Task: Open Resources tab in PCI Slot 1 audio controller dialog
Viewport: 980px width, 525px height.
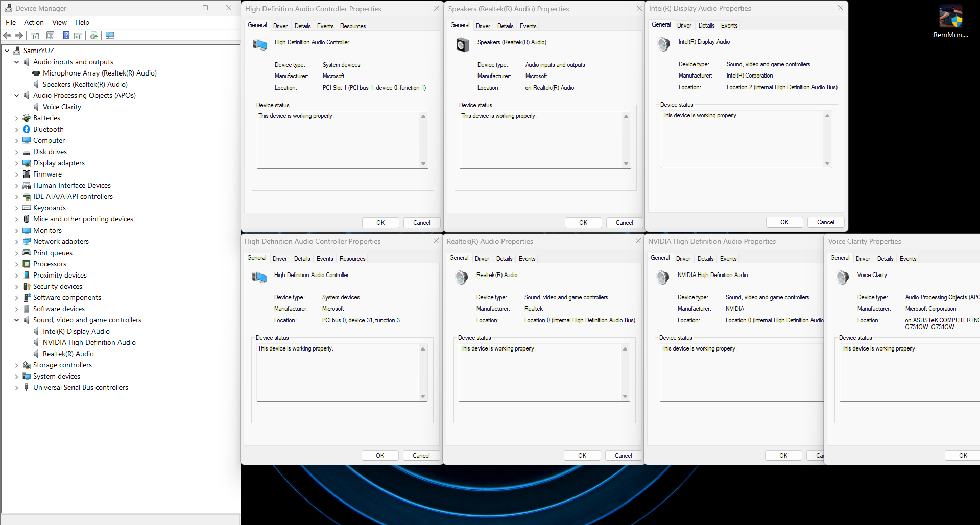Action: [353, 26]
